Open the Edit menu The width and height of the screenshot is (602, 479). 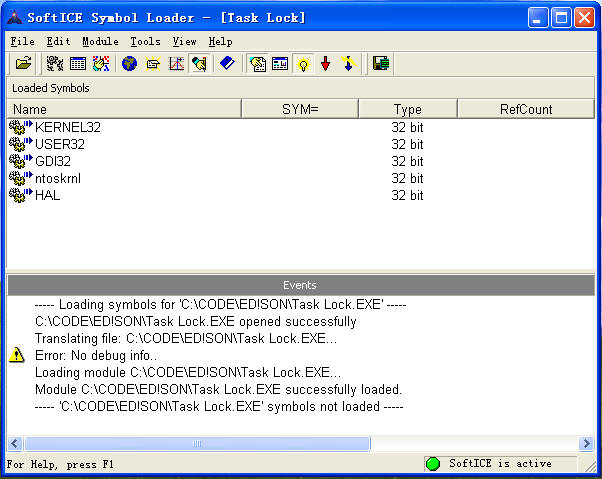(x=58, y=41)
